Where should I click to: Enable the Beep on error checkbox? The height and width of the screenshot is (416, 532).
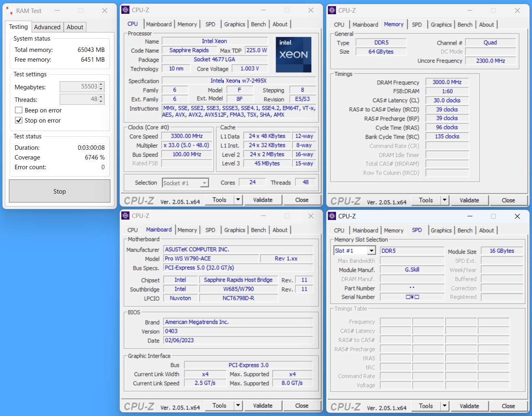19,110
